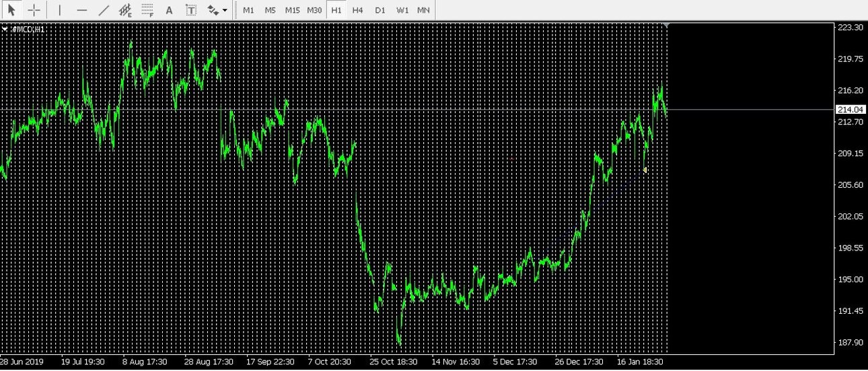The height and width of the screenshot is (371, 868).
Task: Activate the crosshair tool
Action: click(x=34, y=10)
